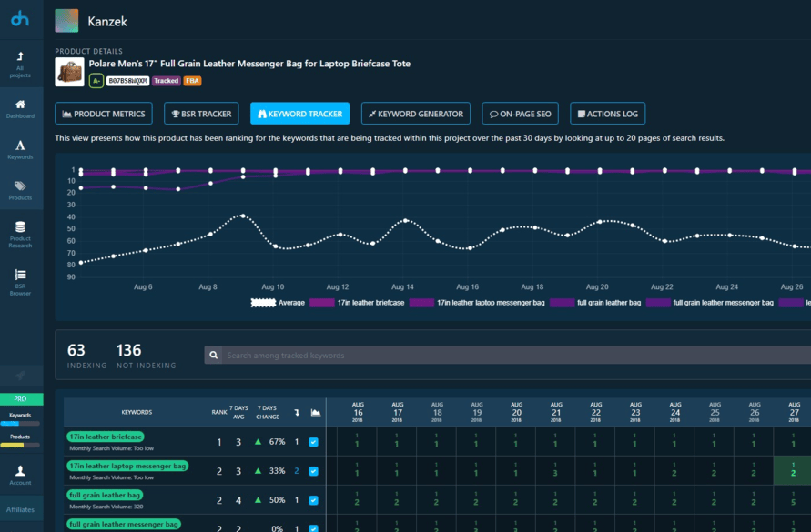Image resolution: width=811 pixels, height=532 pixels.
Task: Click the Rank column header
Action: click(219, 412)
